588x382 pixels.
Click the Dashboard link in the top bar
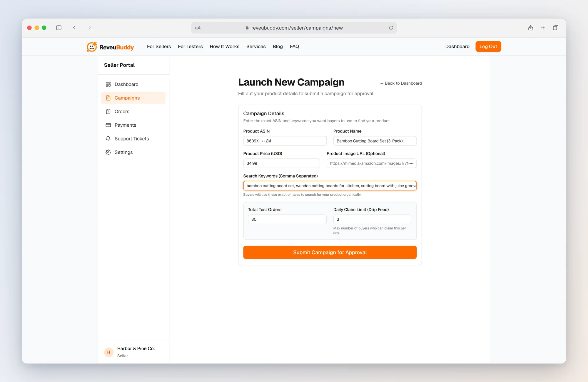coord(457,46)
